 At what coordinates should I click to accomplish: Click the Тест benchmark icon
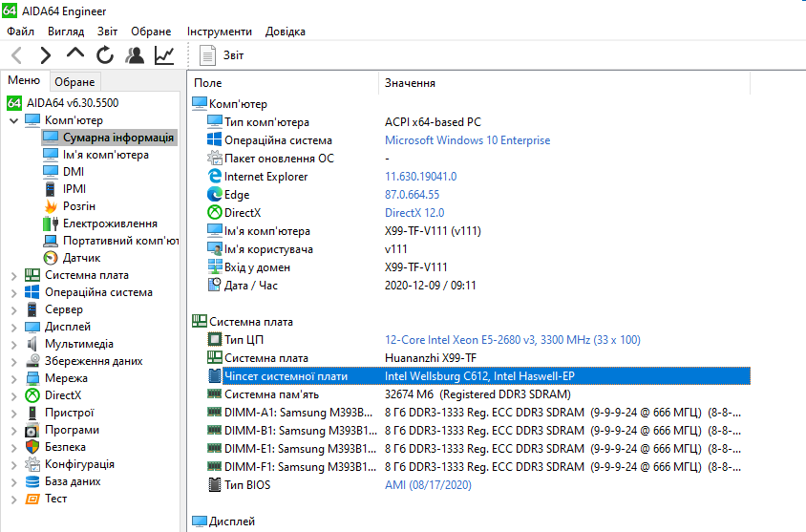32,499
